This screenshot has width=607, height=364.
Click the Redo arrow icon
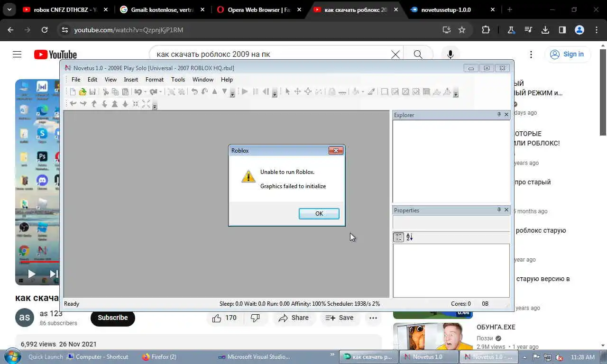coord(153,92)
